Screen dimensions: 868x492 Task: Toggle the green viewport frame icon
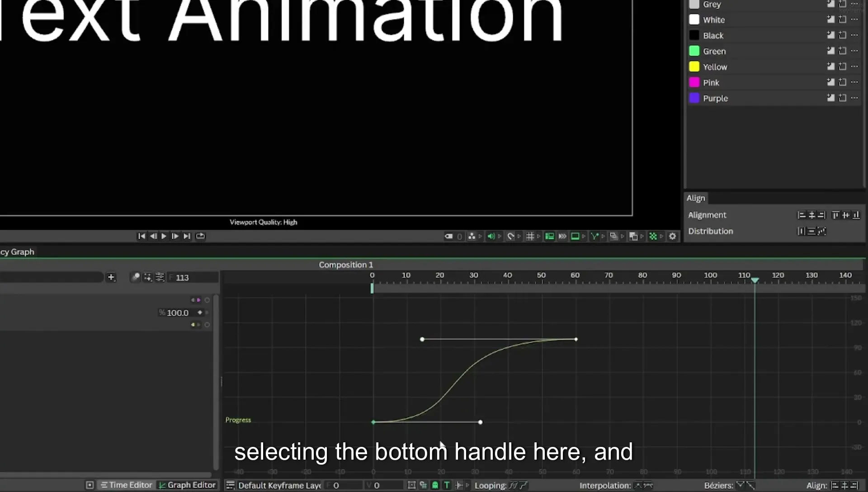coord(575,236)
